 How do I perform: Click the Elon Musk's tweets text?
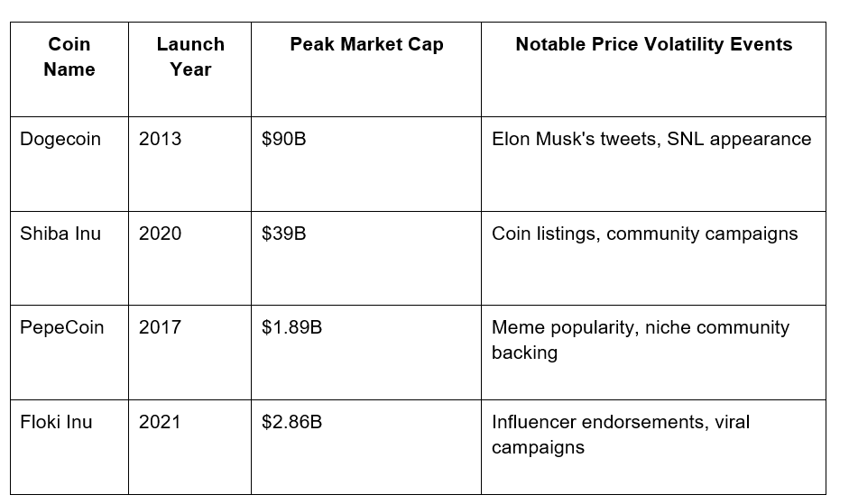point(576,139)
